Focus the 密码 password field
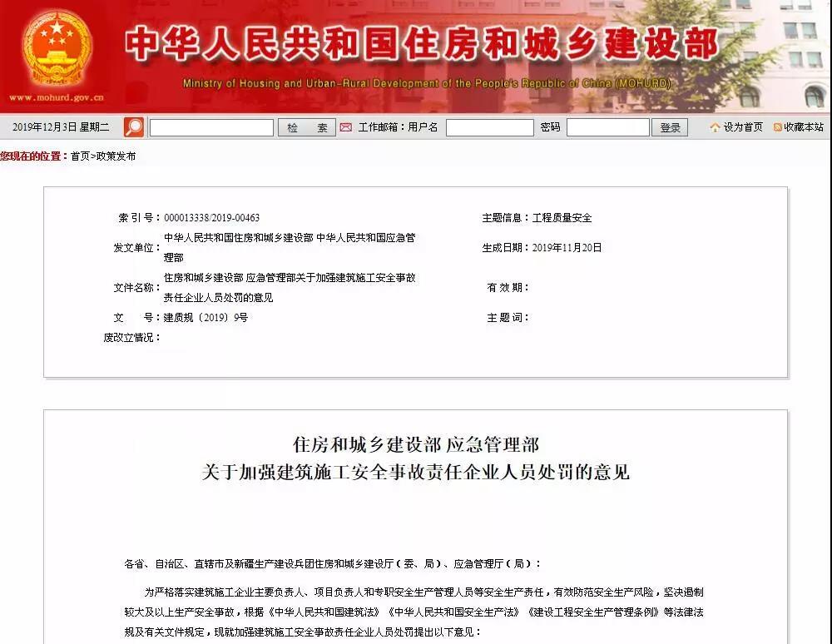Image resolution: width=832 pixels, height=644 pixels. point(608,127)
